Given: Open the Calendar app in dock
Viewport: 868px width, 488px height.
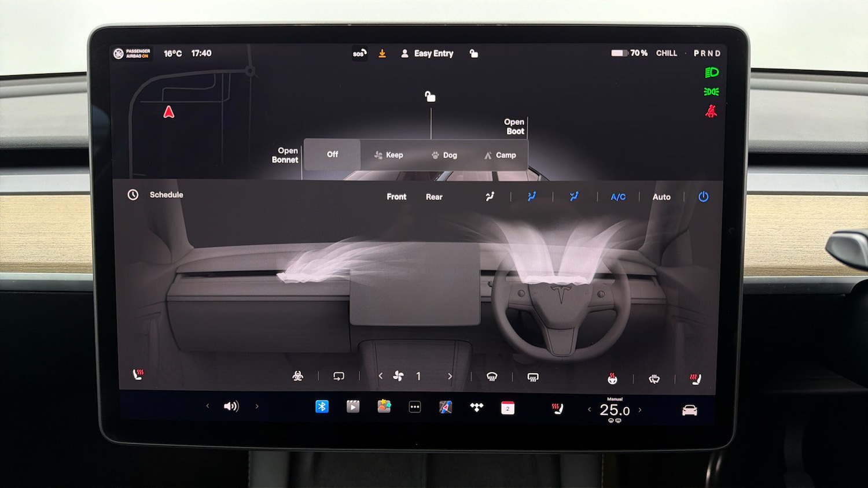Looking at the screenshot, I should tap(507, 408).
